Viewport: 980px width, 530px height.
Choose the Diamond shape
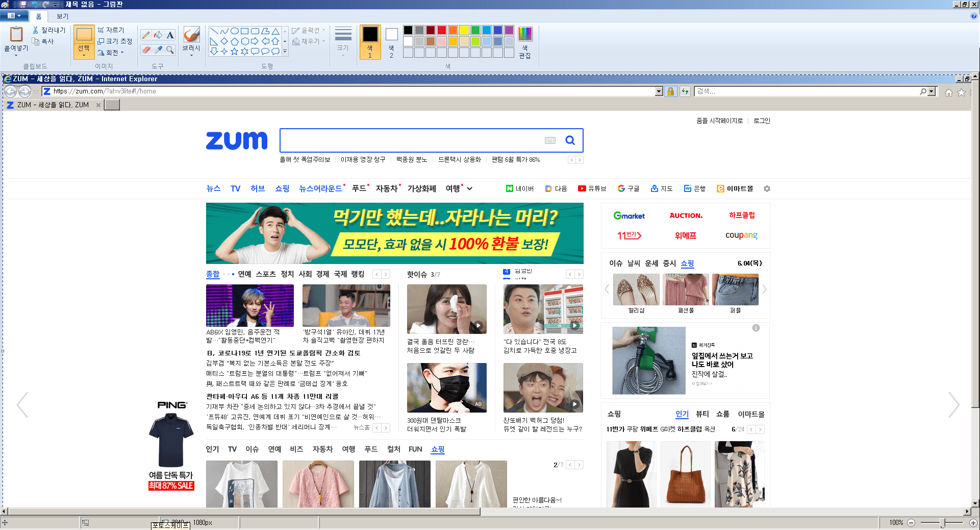coord(224,41)
